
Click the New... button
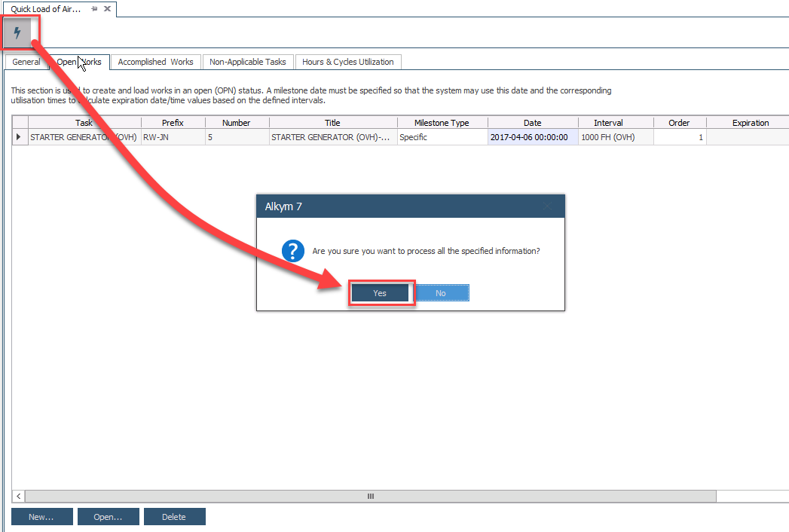click(41, 517)
